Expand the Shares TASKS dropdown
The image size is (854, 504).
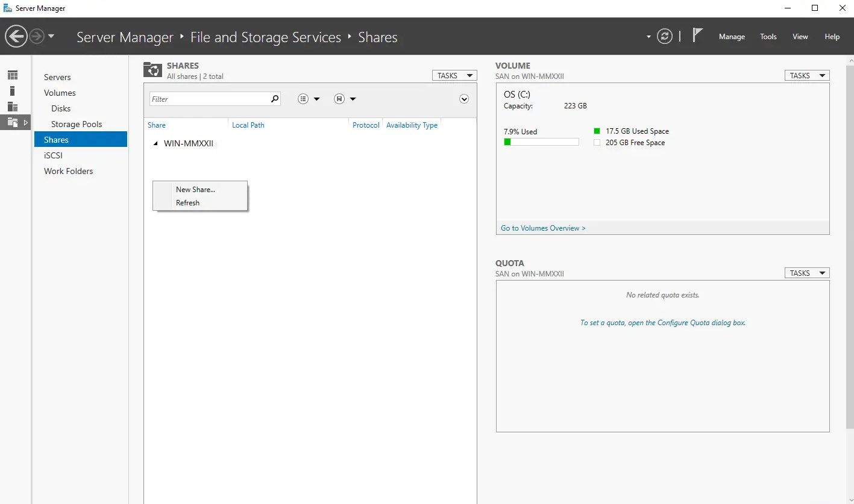[x=454, y=76]
